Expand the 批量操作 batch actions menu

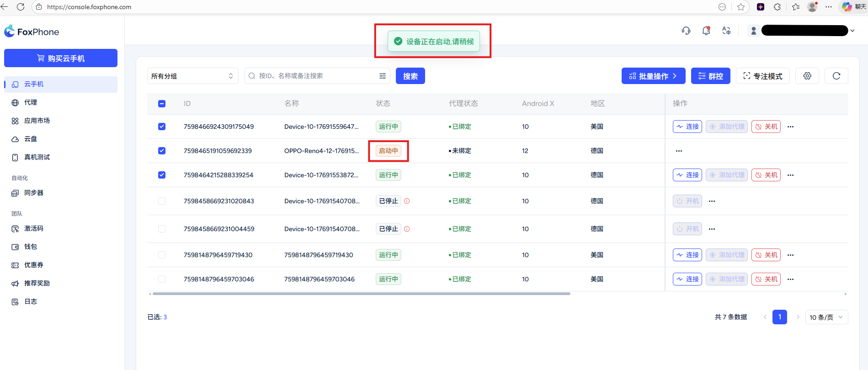coord(653,76)
